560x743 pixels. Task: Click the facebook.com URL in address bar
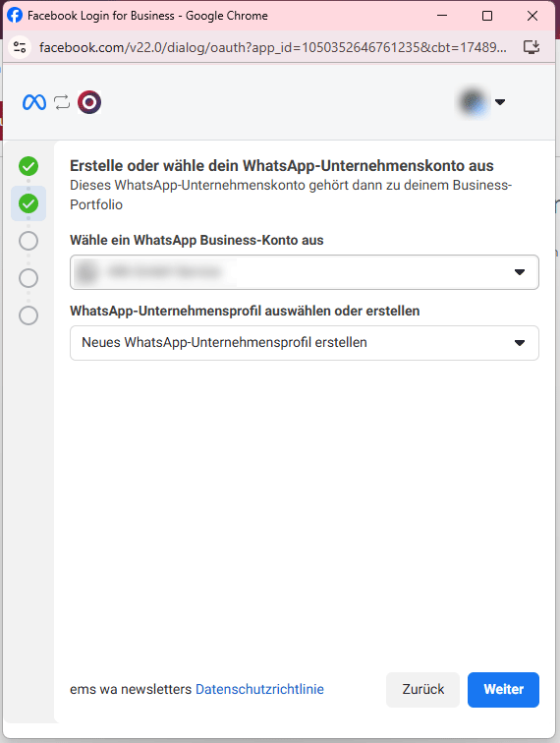point(273,47)
